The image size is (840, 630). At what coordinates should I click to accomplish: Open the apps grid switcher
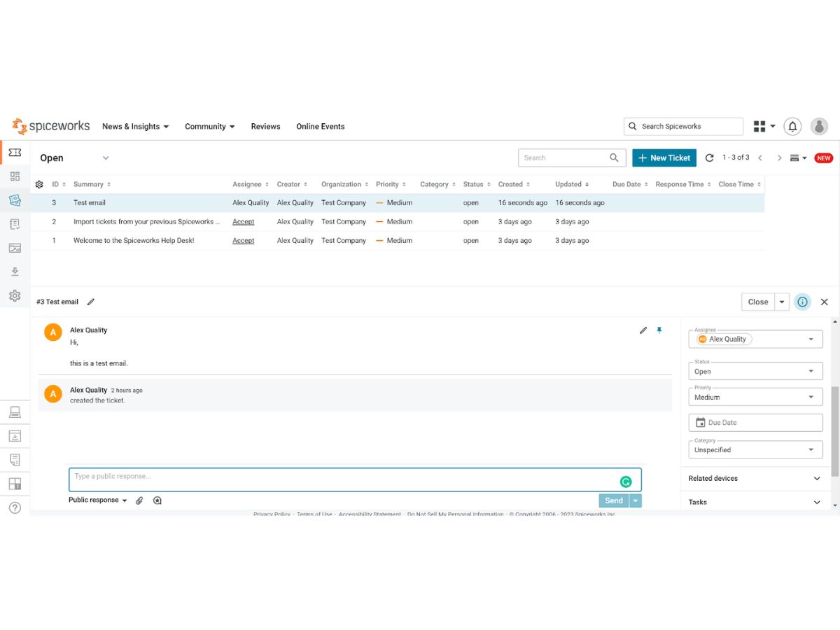tap(759, 127)
